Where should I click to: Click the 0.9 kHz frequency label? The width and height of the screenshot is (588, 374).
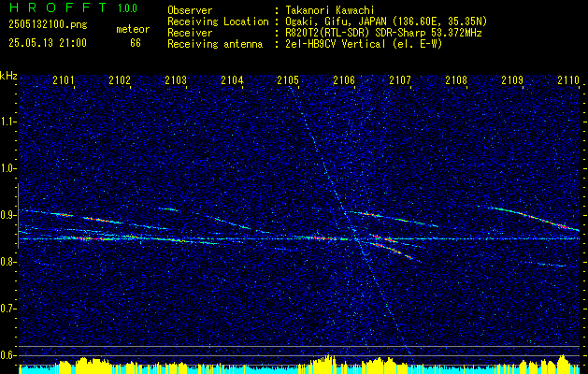[7, 215]
